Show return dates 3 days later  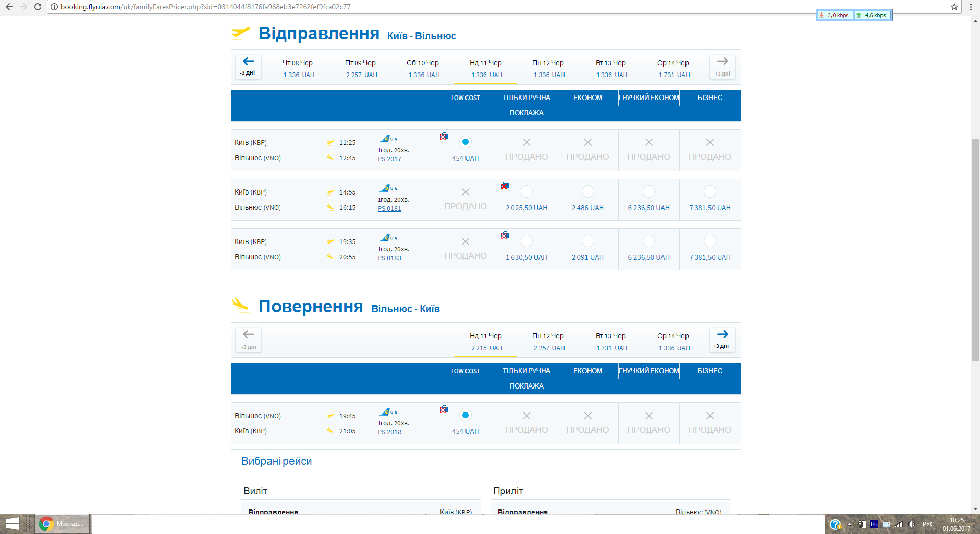(722, 339)
